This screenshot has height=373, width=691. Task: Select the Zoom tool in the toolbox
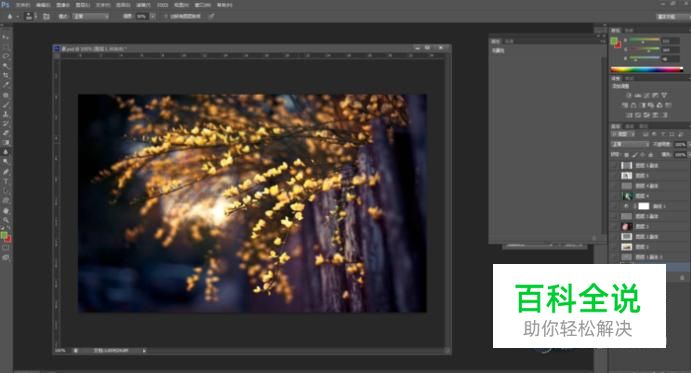(x=6, y=220)
